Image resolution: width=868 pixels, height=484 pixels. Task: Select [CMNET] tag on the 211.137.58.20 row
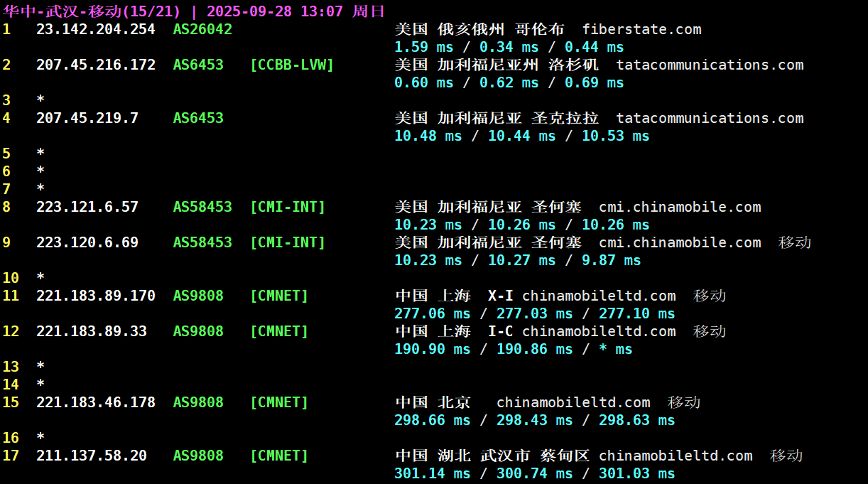[x=279, y=456]
